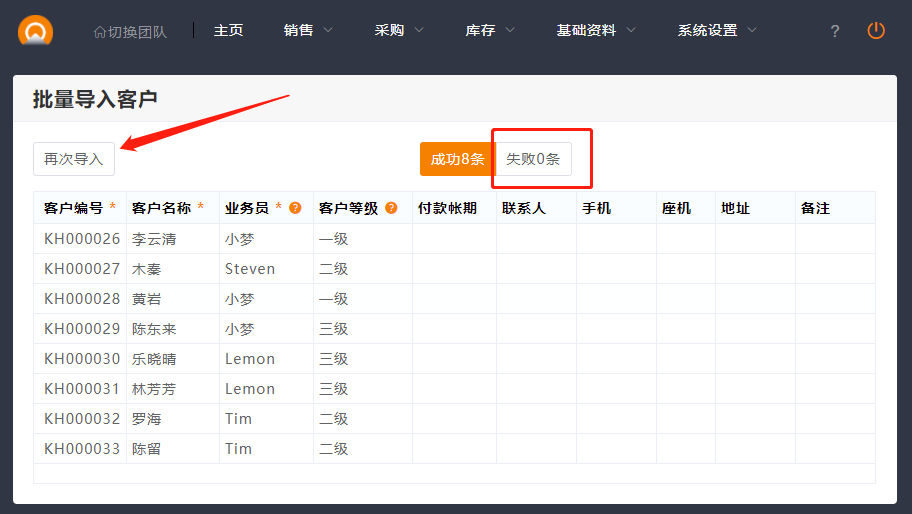Image resolution: width=912 pixels, height=514 pixels.
Task: Expand the 销售 dropdown menu
Action: [308, 30]
